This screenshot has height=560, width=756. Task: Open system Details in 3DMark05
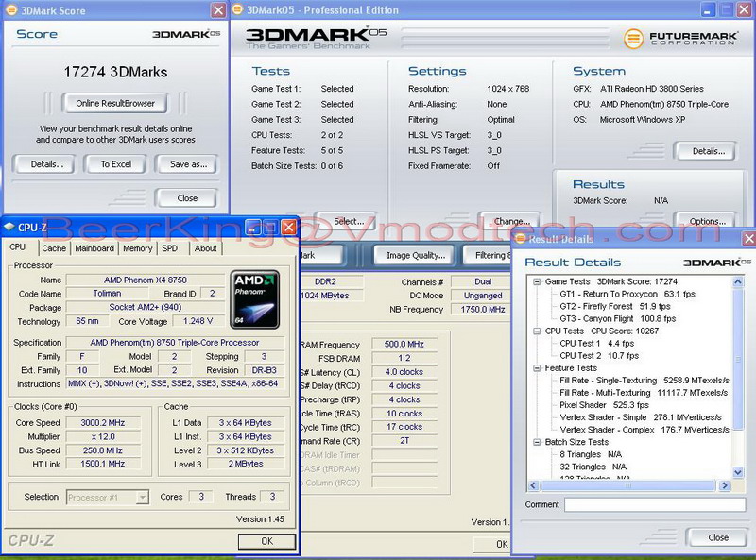[x=706, y=151]
